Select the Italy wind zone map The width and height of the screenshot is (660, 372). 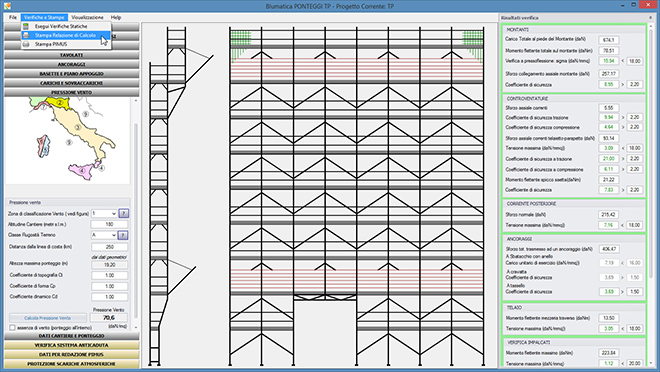[x=68, y=140]
